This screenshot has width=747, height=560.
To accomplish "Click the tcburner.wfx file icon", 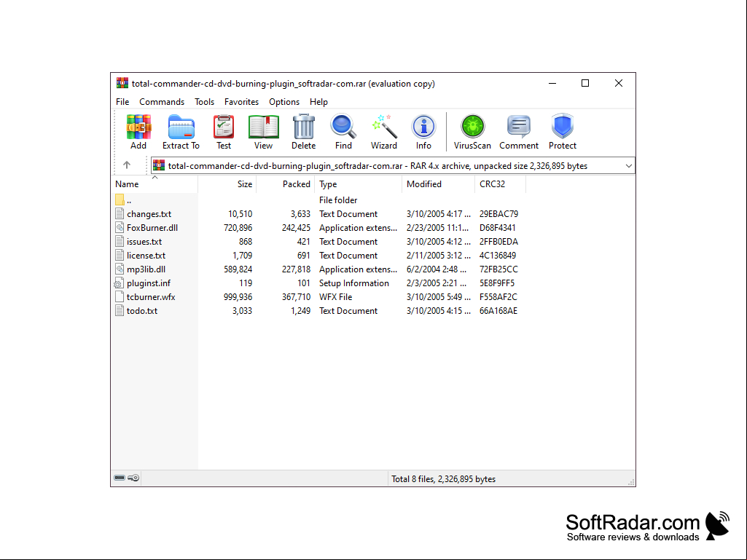I will [x=120, y=296].
